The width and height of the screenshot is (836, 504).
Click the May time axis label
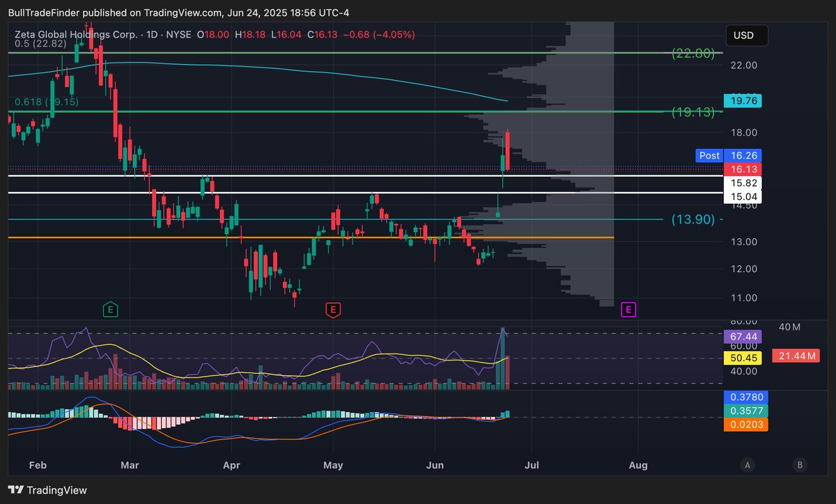click(334, 464)
